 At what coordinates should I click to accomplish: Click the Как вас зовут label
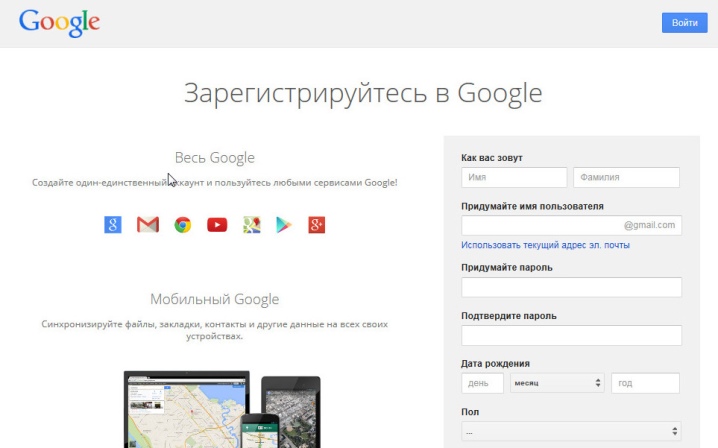click(x=492, y=158)
